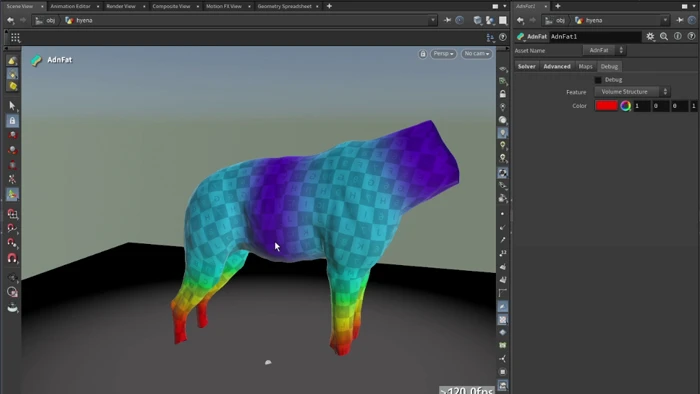This screenshot has height=394, width=700.
Task: Click the back arrow in Scene View path bar
Action: (x=11, y=21)
